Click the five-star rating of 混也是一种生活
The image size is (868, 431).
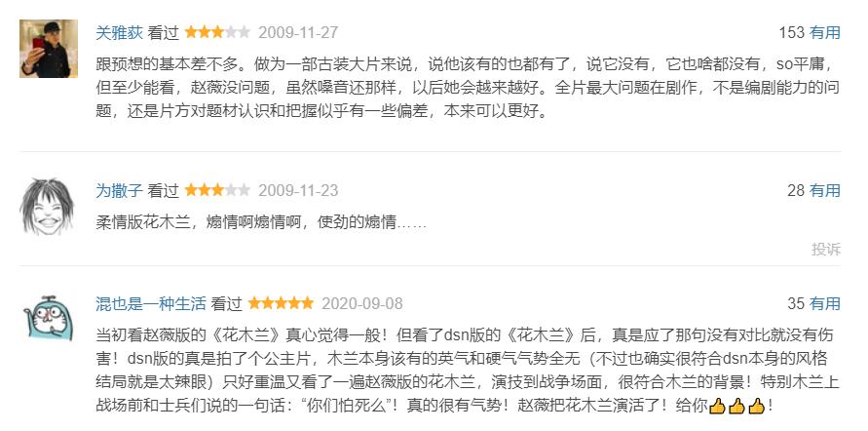coord(281,303)
